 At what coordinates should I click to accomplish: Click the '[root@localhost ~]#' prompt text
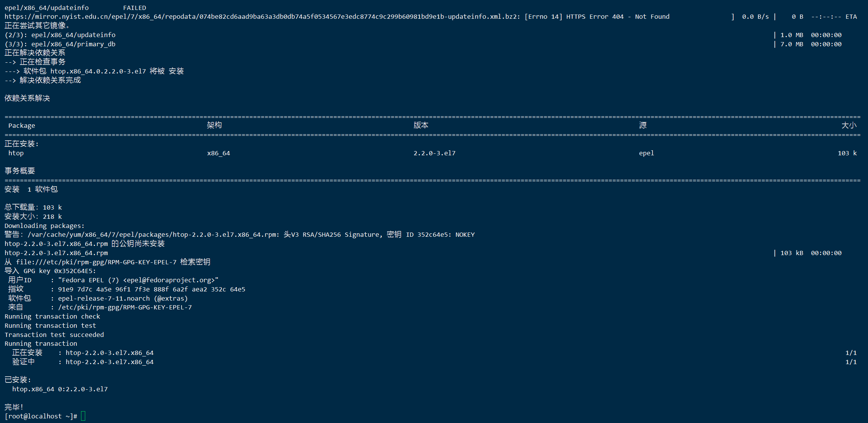(x=41, y=416)
